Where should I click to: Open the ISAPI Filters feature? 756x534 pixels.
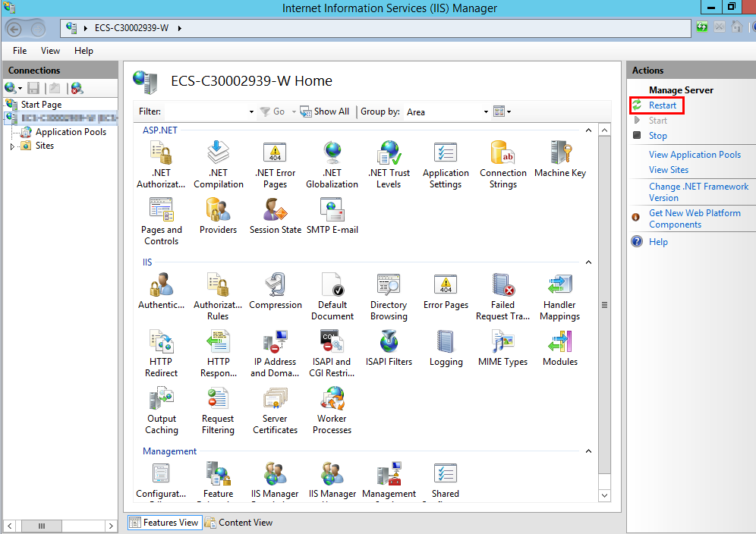[x=389, y=348]
